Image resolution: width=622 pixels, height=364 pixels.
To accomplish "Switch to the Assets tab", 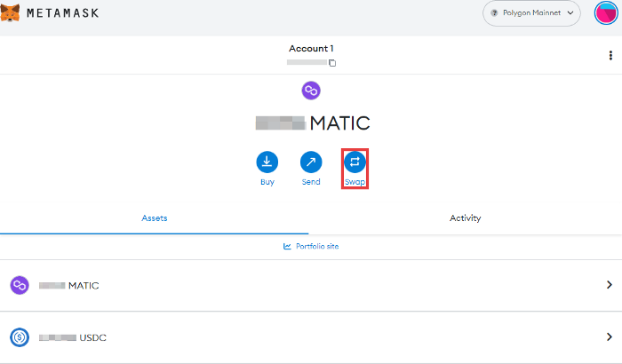I will point(155,218).
